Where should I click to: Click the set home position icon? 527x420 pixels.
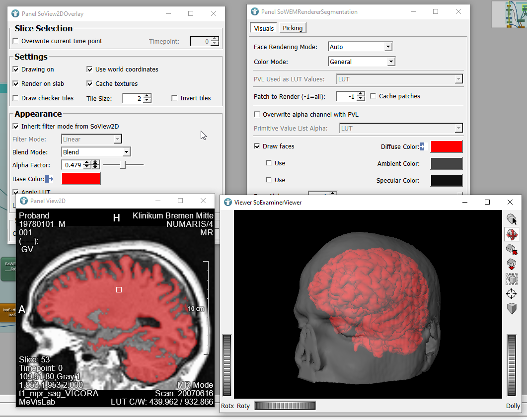pyautogui.click(x=511, y=264)
